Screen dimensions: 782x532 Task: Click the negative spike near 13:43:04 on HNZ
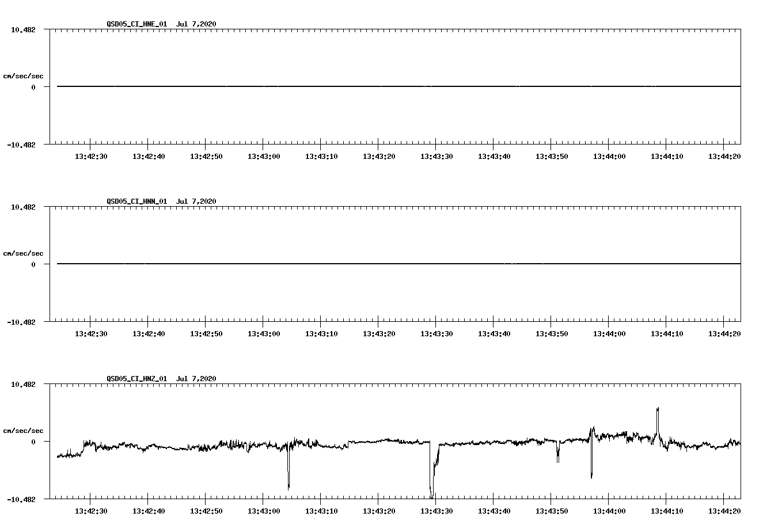coord(288,468)
